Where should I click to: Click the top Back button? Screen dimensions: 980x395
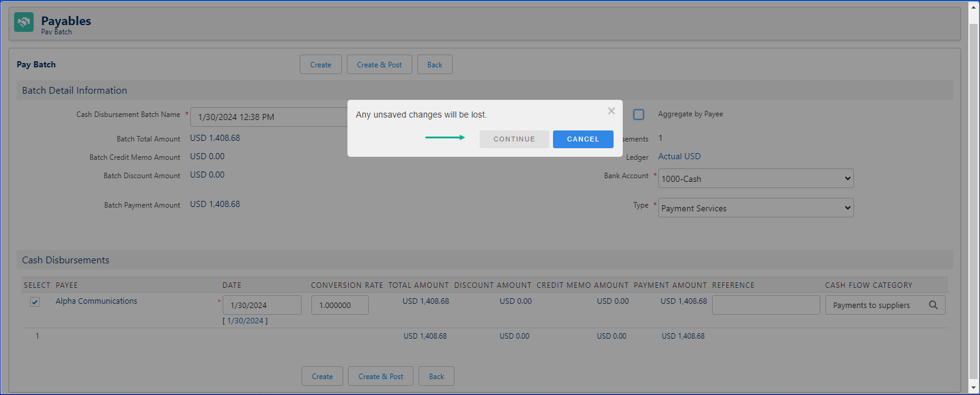434,65
